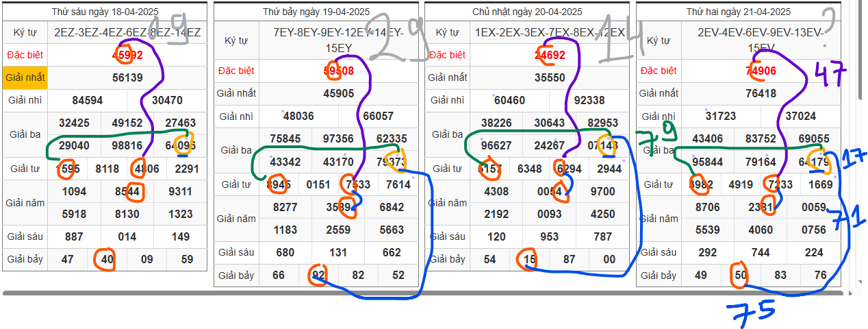Click the Đặc biệt result 24692
The width and height of the screenshot is (868, 329).
tap(550, 55)
